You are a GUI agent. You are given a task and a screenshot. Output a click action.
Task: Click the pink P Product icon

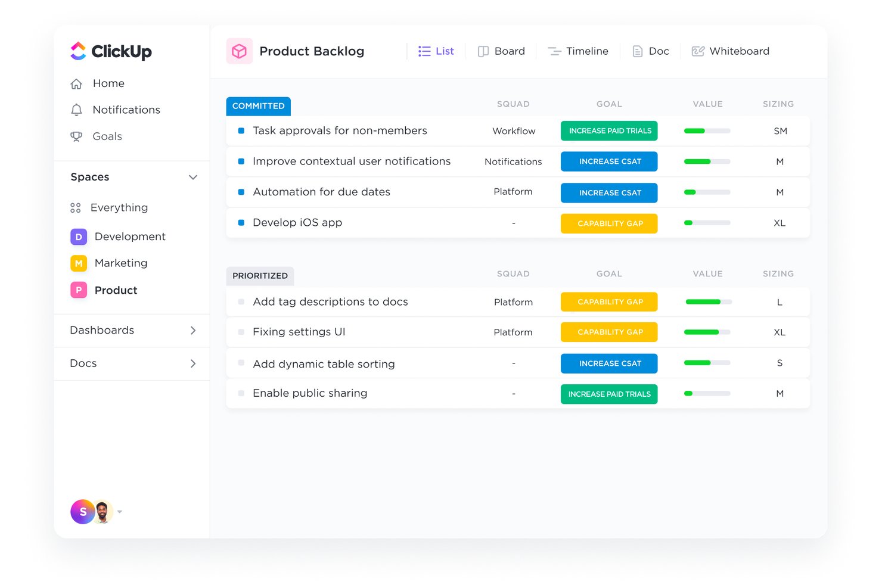(x=79, y=290)
